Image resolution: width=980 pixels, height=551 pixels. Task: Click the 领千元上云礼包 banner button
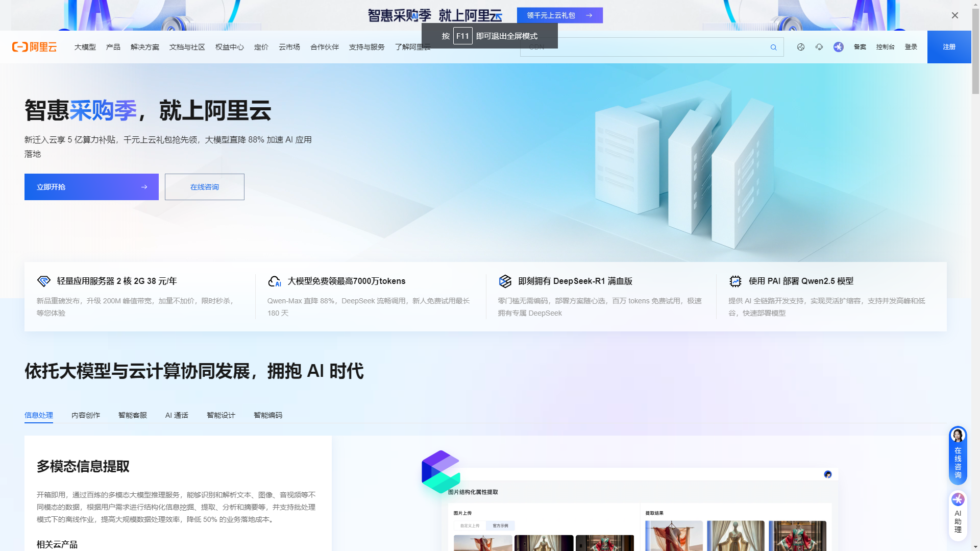(x=559, y=15)
